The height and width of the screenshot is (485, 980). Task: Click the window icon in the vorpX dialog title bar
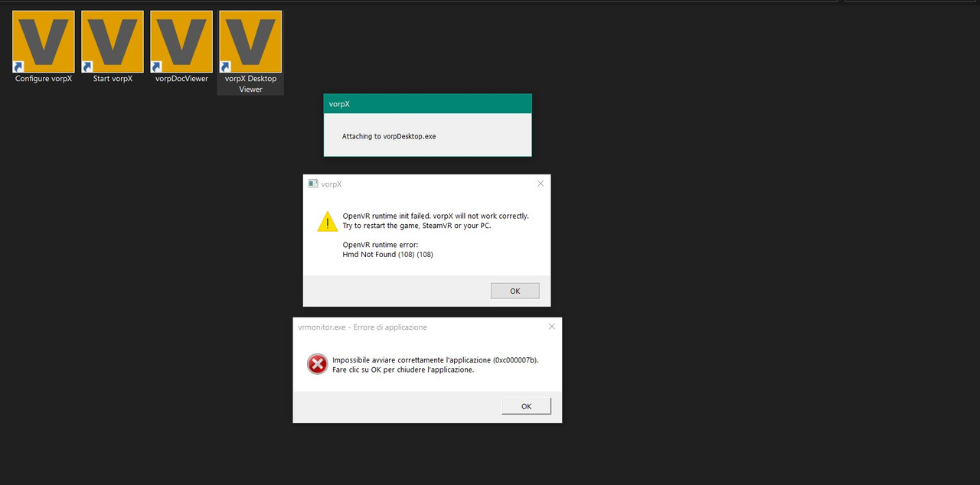click(312, 184)
